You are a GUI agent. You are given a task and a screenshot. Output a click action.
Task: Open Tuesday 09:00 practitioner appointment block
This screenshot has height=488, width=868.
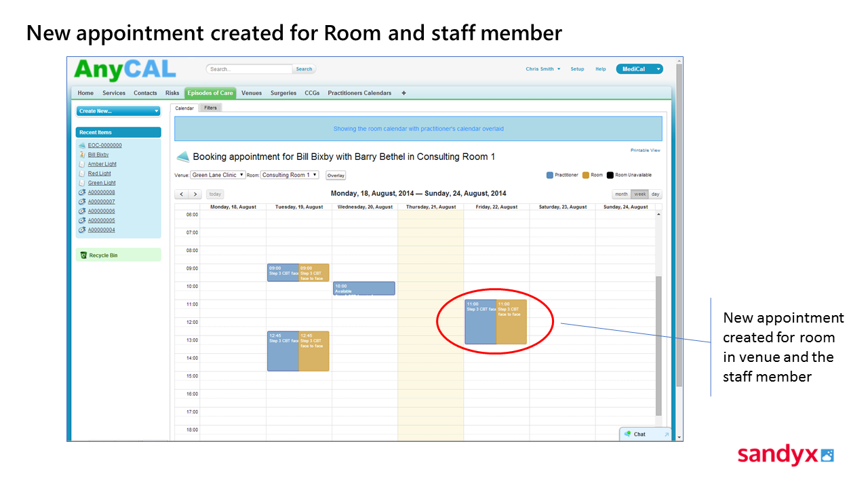[x=283, y=272]
